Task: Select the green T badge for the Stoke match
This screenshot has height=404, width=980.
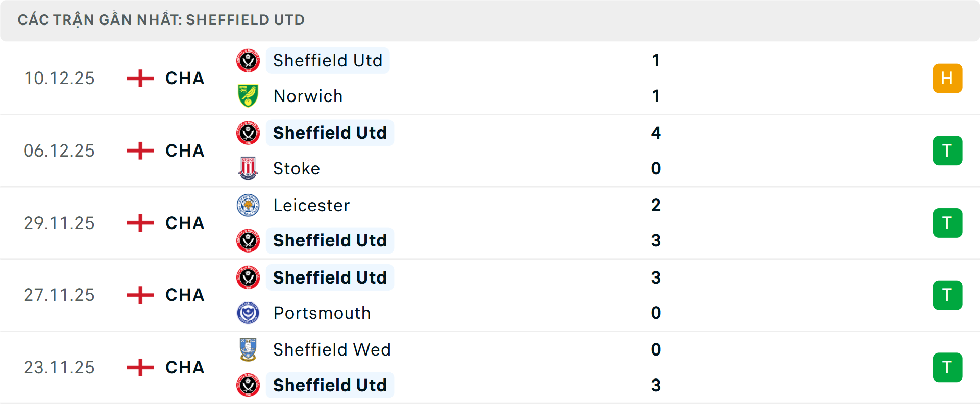Action: [x=947, y=150]
